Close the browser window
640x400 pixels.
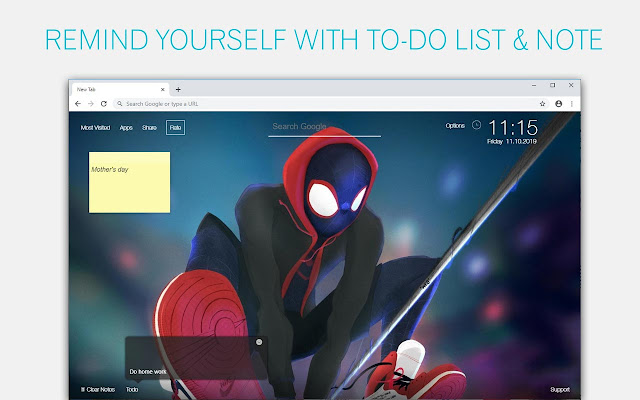click(571, 85)
